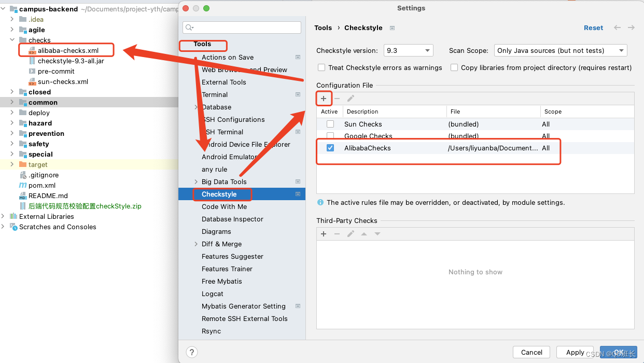Navigate forward using the right arrow near Reset
This screenshot has width=644, height=363.
tap(632, 27)
